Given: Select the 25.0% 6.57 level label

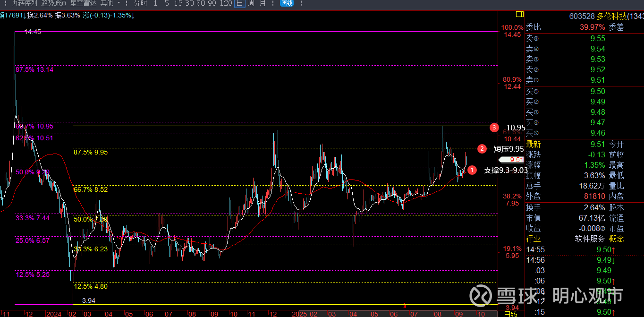Looking at the screenshot, I should pyautogui.click(x=33, y=240).
